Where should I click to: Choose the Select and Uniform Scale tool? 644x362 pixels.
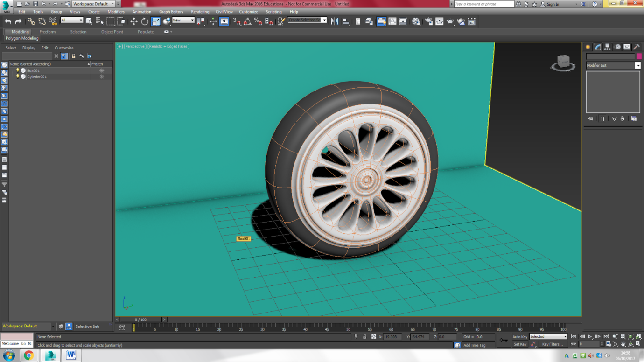[x=156, y=21]
